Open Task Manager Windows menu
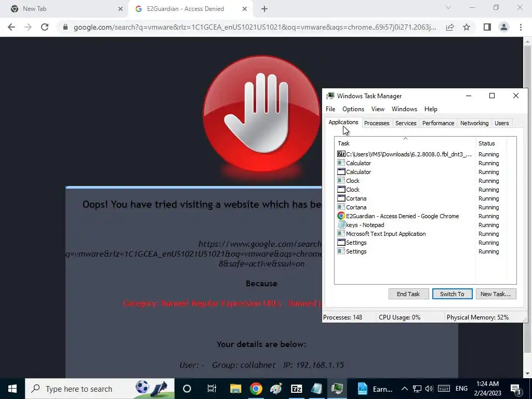Image resolution: width=532 pixels, height=399 pixels. [x=404, y=109]
